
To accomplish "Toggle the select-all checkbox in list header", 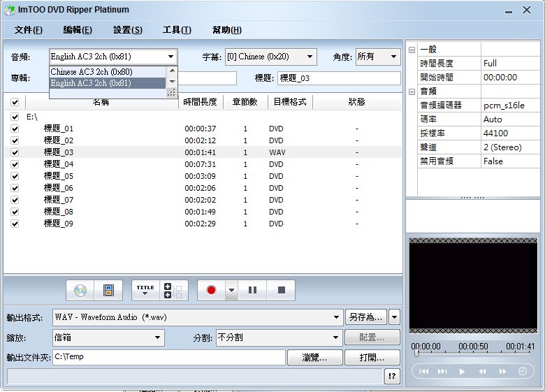I will tap(15, 102).
